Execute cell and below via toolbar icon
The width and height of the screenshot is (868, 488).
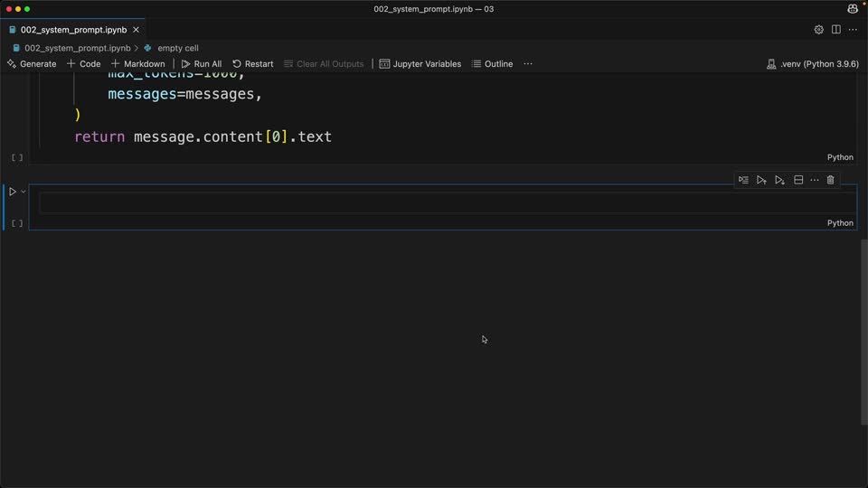pos(780,180)
